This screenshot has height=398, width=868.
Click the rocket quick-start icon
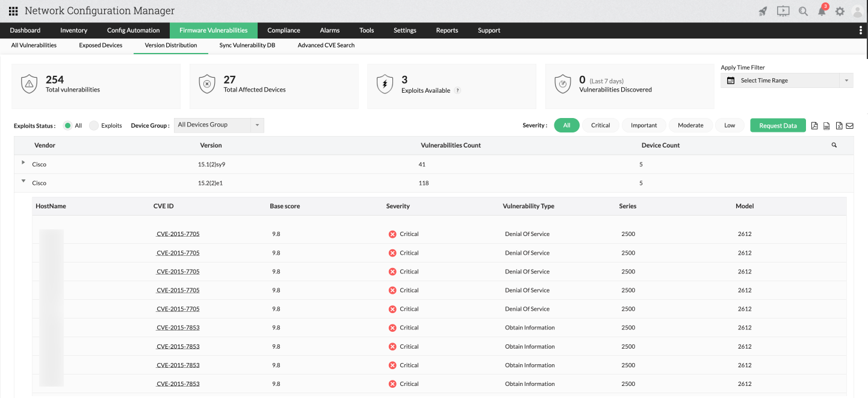763,11
